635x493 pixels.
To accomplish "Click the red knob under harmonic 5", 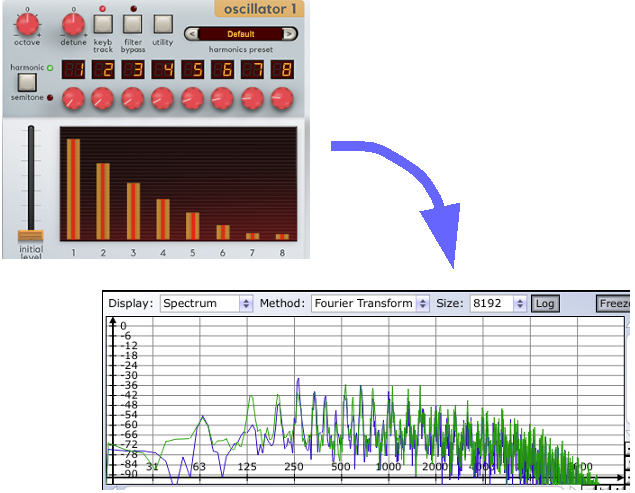I will point(192,98).
